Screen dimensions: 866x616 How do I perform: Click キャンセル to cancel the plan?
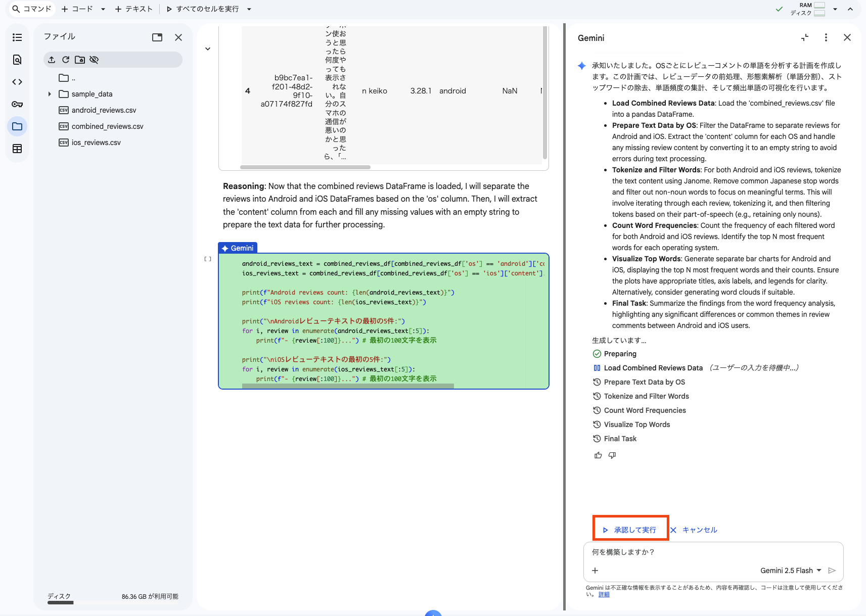(x=694, y=530)
